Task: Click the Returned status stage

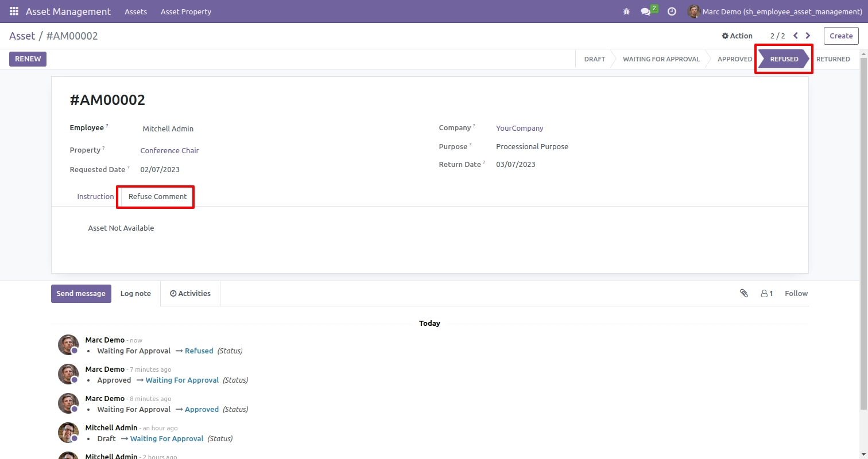Action: pyautogui.click(x=833, y=59)
